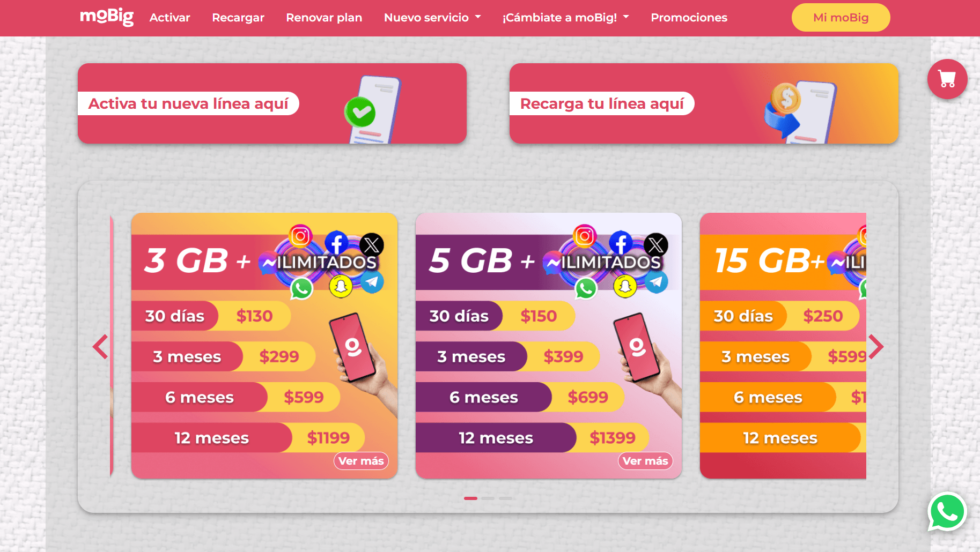Open the floating WhatsApp chat icon
This screenshot has width=980, height=552.
pyautogui.click(x=947, y=511)
